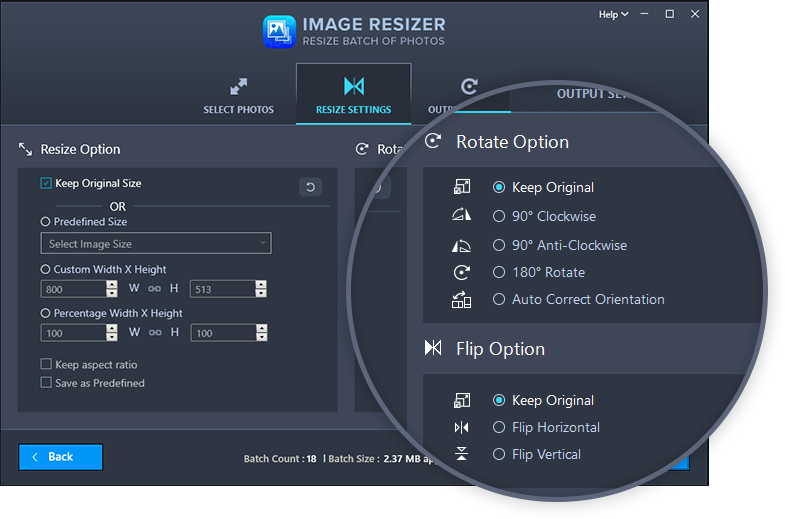This screenshot has width=785, height=519.
Task: Click the 90° Anti-Clockwise rotation icon
Action: tap(462, 245)
